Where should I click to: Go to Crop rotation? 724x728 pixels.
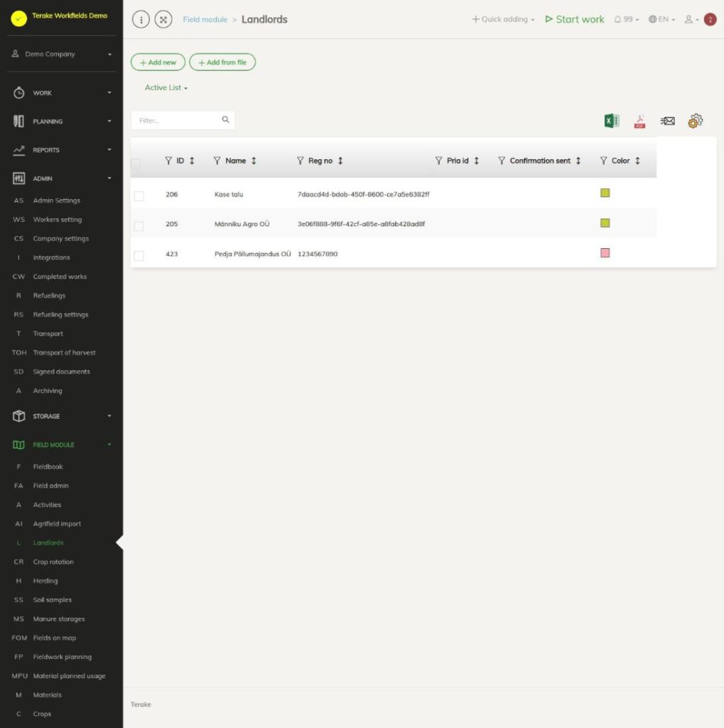click(x=53, y=562)
